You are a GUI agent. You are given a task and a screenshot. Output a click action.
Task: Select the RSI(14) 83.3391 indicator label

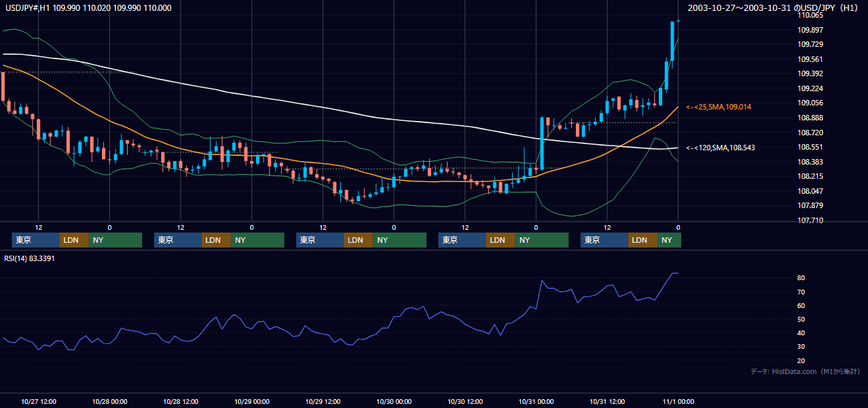(28, 258)
